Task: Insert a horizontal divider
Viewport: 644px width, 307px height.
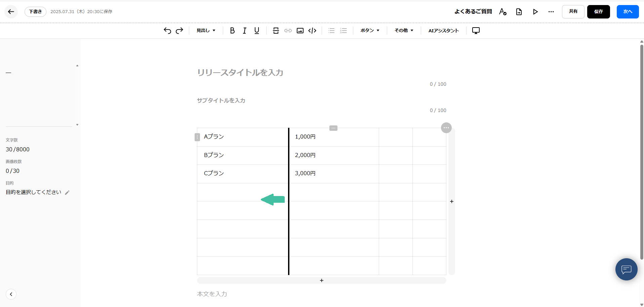Action: point(276,30)
